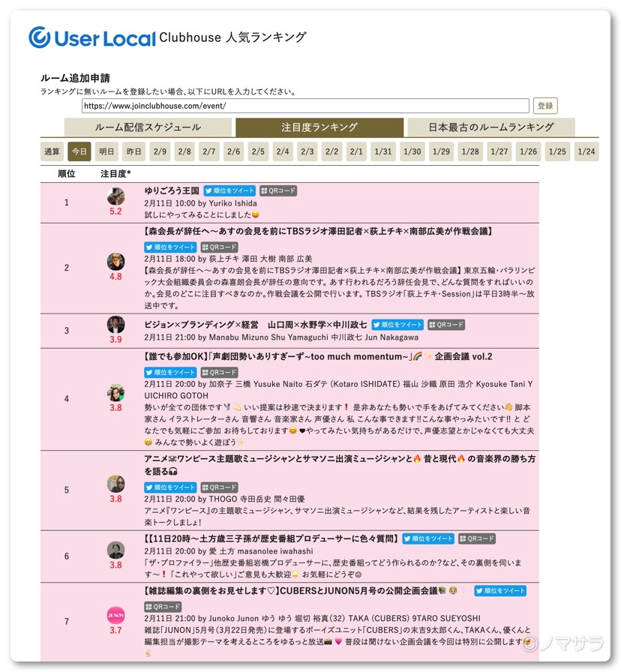Click avatar icon of the rank 3 room
Image resolution: width=621 pixels, height=672 pixels.
click(x=115, y=325)
